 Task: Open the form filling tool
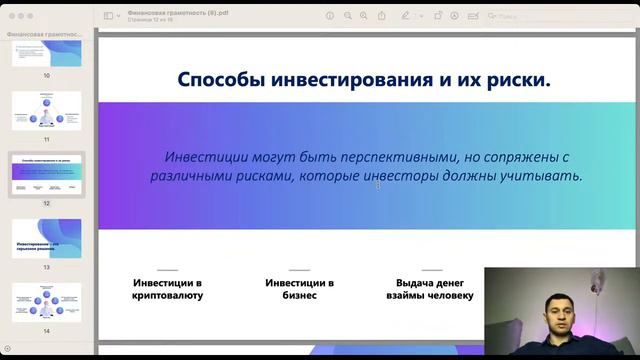(x=473, y=16)
